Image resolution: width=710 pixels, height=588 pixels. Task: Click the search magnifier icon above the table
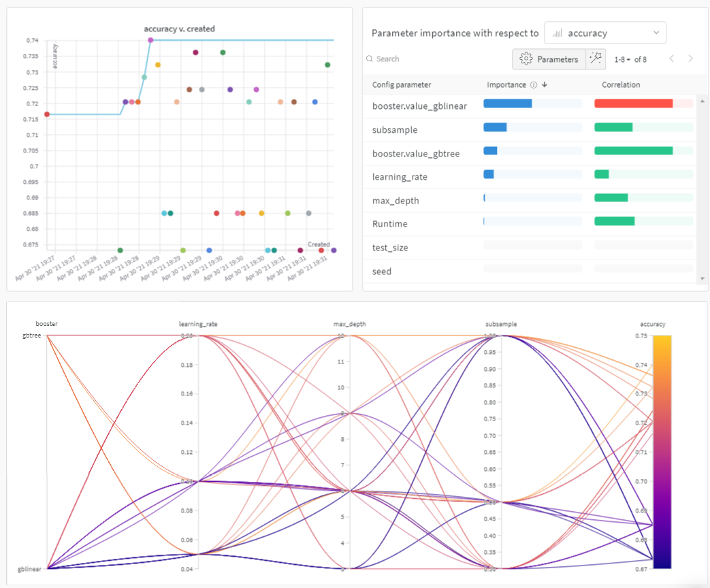click(369, 59)
